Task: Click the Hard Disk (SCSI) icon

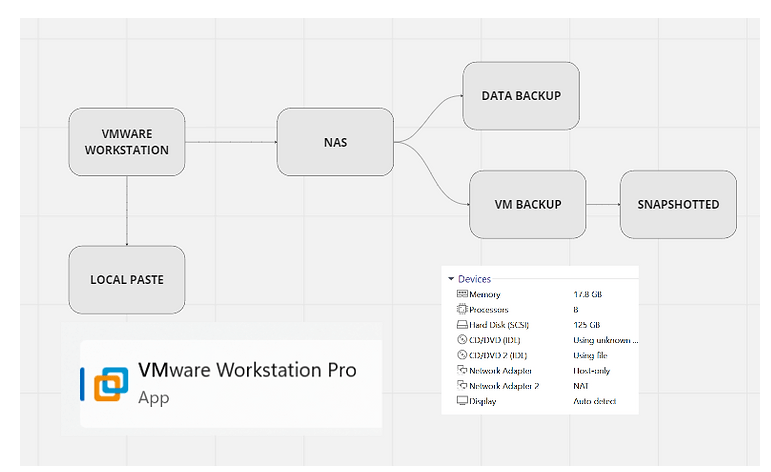Action: 462,324
